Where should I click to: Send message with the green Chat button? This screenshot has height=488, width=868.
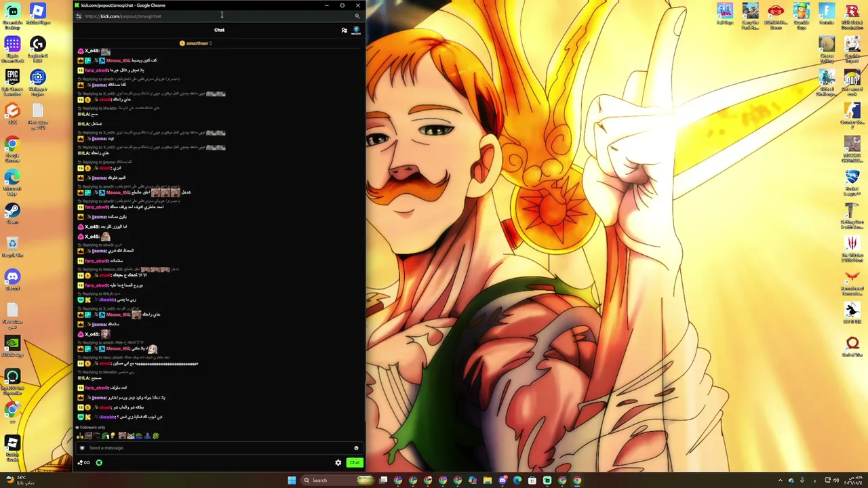(355, 462)
